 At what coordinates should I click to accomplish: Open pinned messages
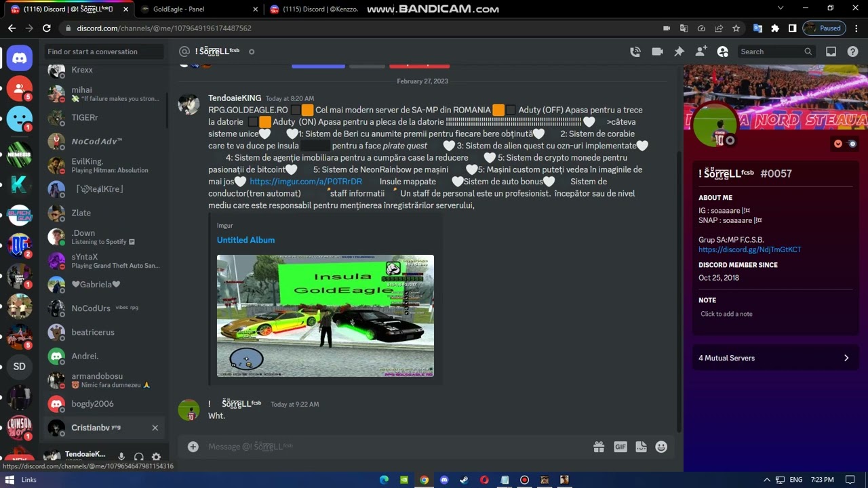[679, 52]
